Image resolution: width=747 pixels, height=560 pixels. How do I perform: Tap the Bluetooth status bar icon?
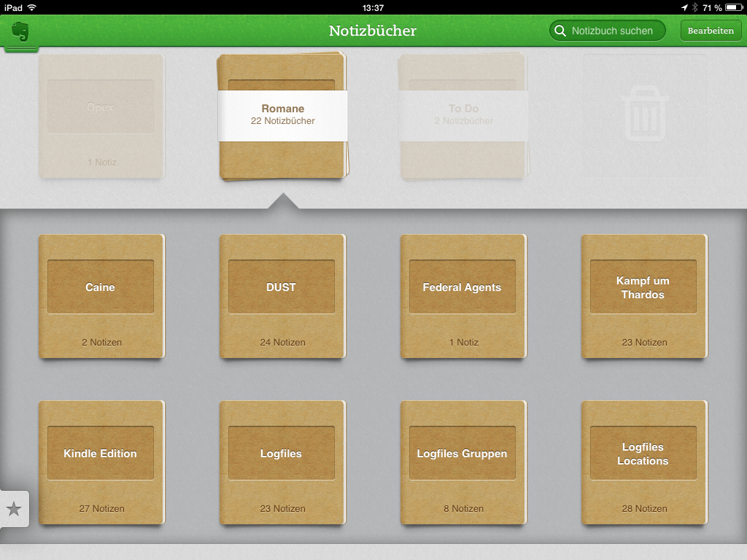pos(695,7)
